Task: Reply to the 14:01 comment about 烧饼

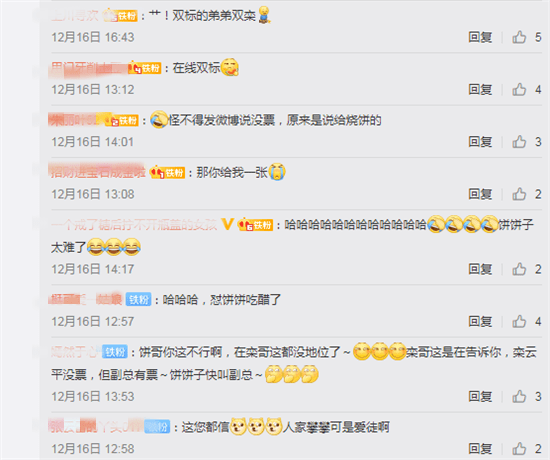Action: coord(480,142)
